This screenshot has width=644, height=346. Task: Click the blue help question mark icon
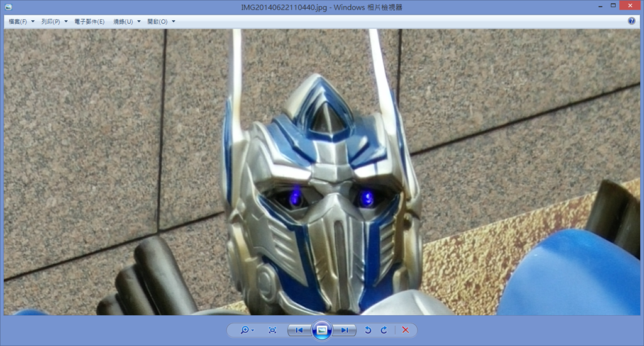[631, 21]
